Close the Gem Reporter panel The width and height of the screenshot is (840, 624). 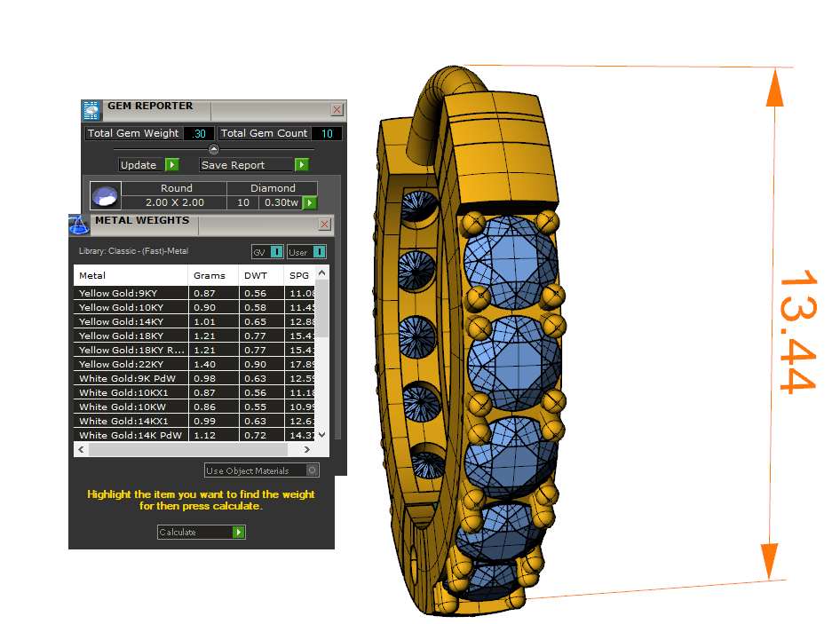337,110
